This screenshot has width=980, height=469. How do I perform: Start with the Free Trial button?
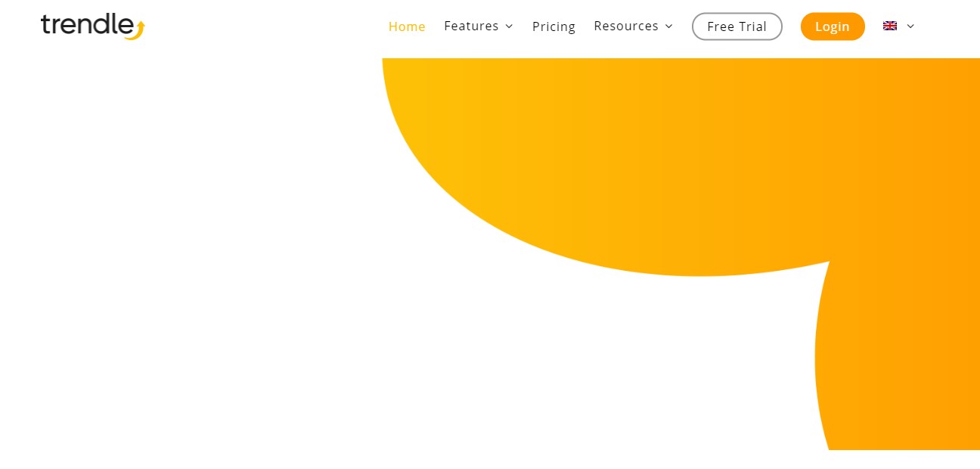click(737, 26)
